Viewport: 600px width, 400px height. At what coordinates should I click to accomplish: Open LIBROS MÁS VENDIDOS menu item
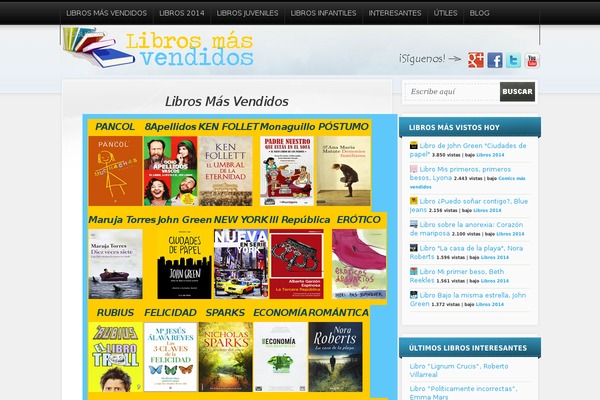click(106, 13)
